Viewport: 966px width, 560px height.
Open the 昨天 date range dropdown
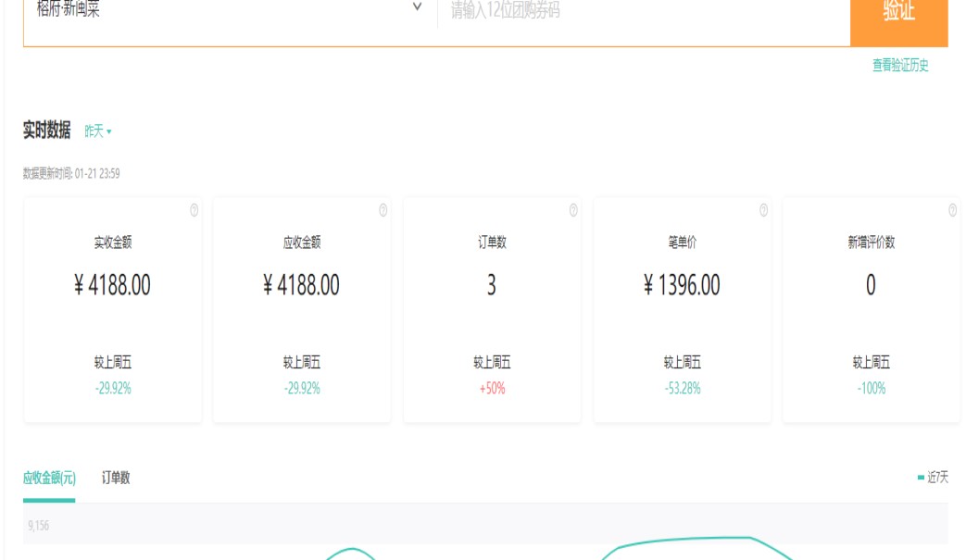point(98,131)
